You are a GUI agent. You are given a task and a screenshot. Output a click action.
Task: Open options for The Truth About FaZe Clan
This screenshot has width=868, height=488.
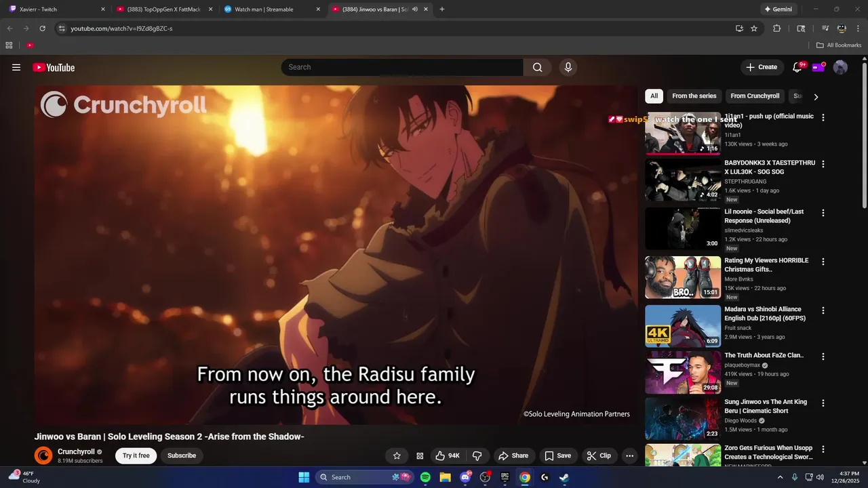coord(823,357)
